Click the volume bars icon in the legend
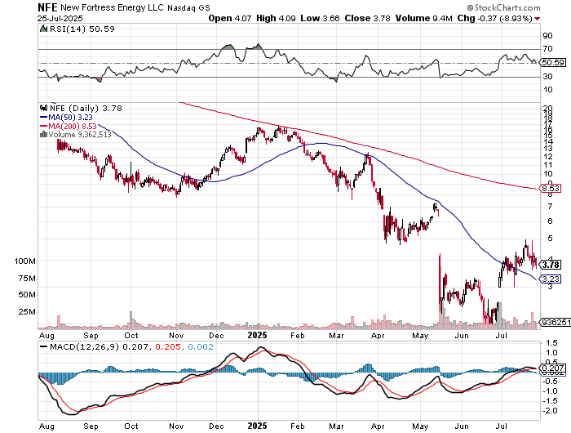571x433 pixels. tap(44, 134)
